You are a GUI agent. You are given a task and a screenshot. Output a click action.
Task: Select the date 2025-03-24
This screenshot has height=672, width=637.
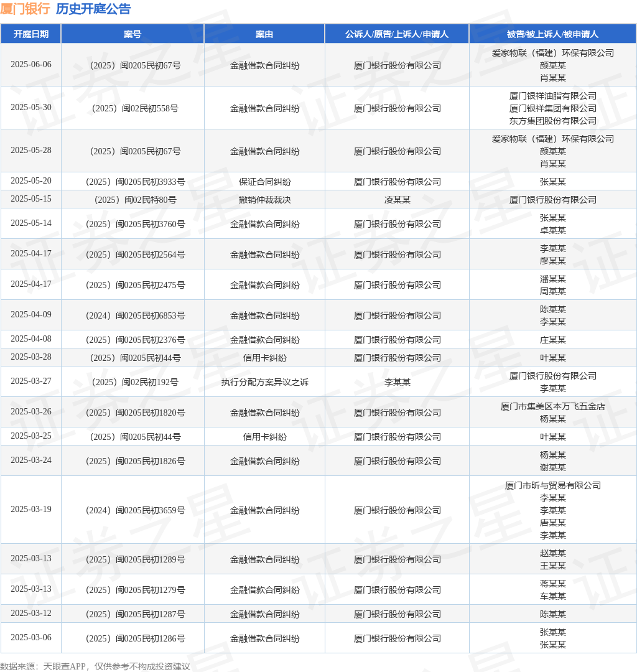point(31,460)
